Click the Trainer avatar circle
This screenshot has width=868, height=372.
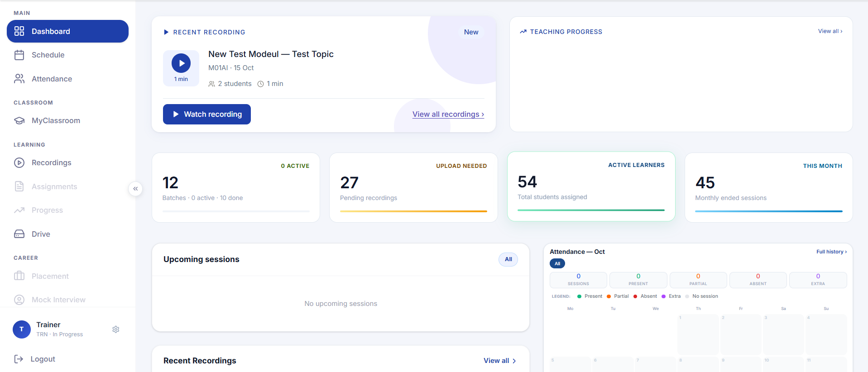(x=22, y=329)
